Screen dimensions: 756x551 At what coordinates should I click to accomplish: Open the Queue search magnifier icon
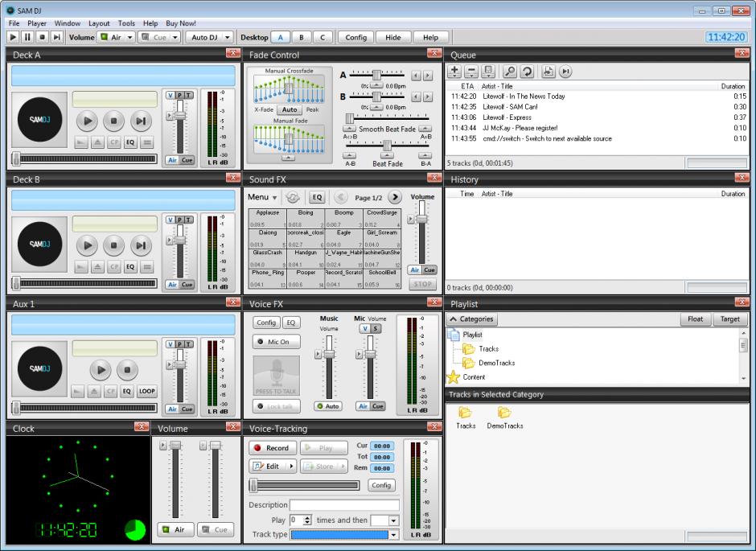510,72
